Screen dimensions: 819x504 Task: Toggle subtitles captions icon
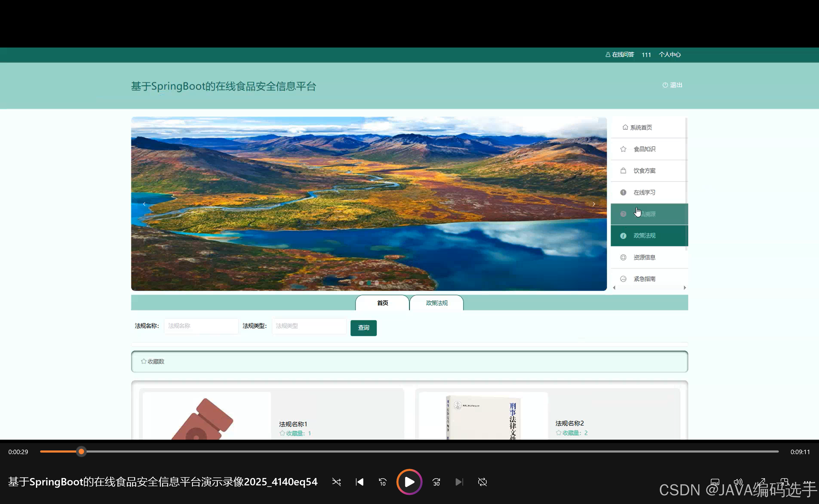[x=715, y=482]
